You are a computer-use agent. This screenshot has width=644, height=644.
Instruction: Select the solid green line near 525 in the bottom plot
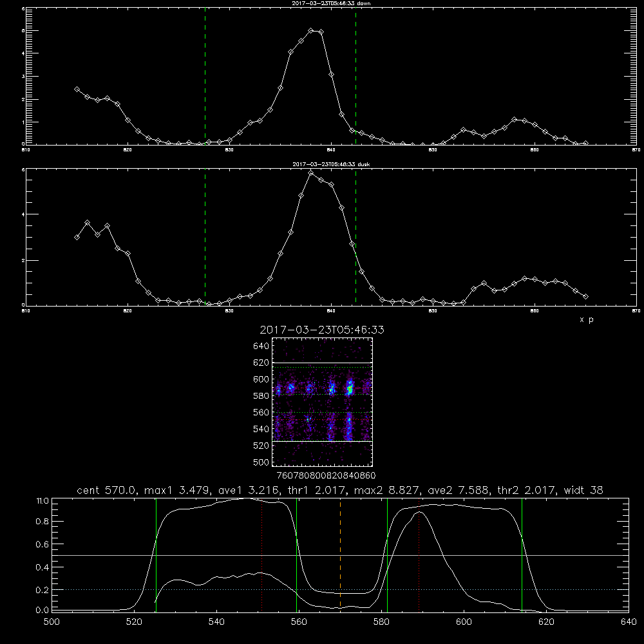point(156,554)
